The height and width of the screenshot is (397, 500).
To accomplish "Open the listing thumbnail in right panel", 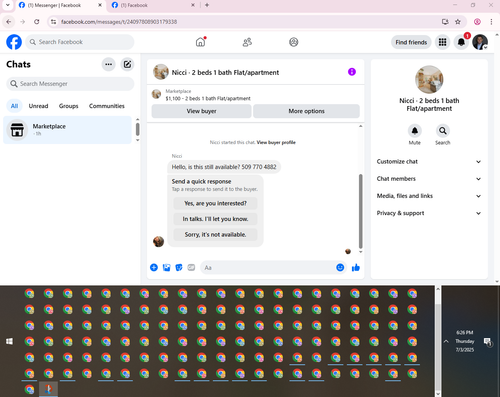I will tap(429, 80).
